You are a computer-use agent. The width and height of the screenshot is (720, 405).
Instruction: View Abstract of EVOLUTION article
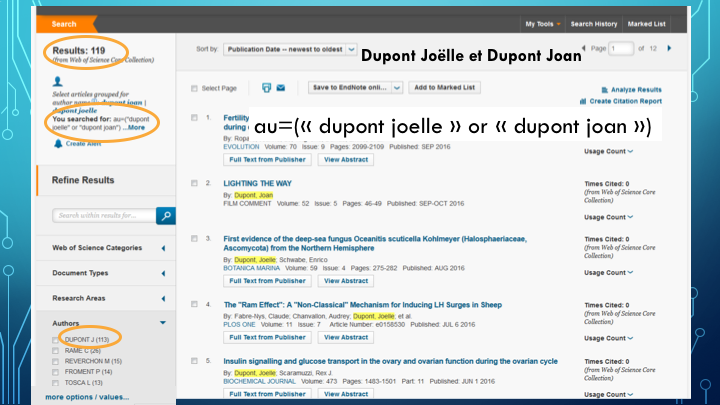(346, 160)
